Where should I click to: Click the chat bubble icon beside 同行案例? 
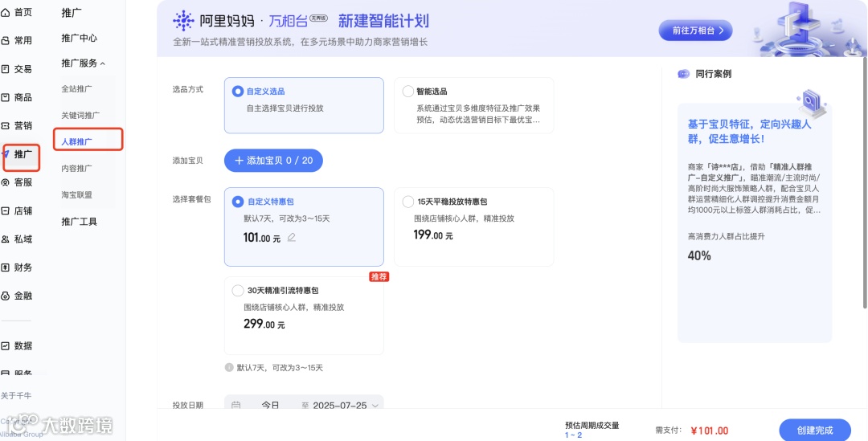pyautogui.click(x=684, y=74)
